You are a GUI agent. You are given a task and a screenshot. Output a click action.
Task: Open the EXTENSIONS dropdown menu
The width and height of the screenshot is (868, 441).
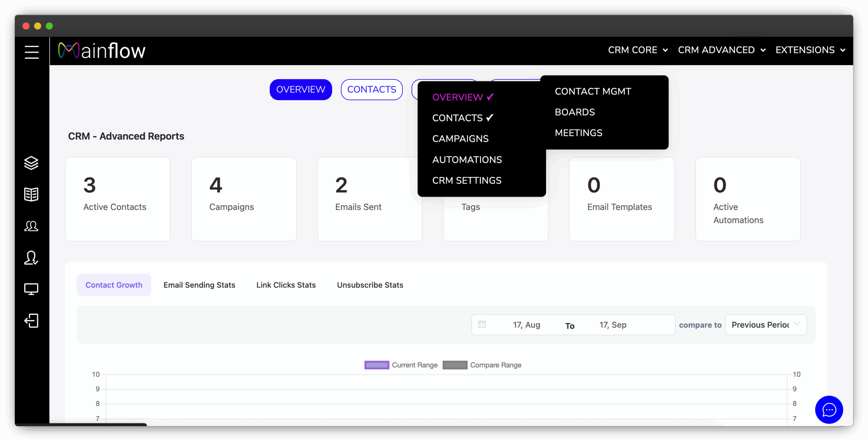click(x=810, y=50)
